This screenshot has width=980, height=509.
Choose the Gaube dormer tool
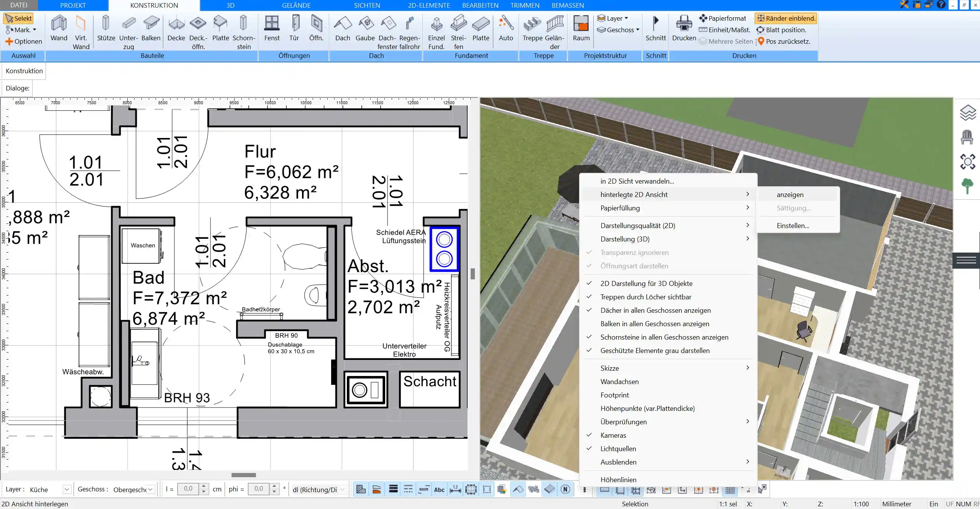[365, 28]
